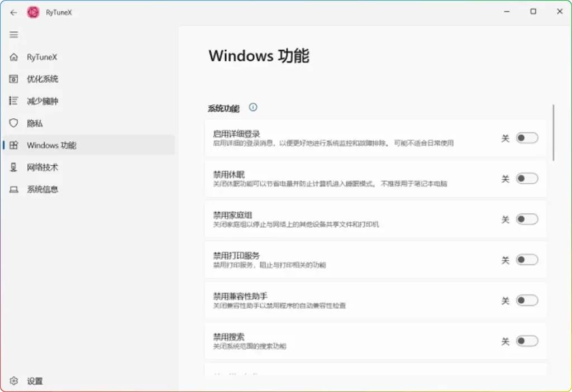This screenshot has height=392, width=572.
Task: Click 关 label in 禁用搜索 row
Action: [505, 341]
